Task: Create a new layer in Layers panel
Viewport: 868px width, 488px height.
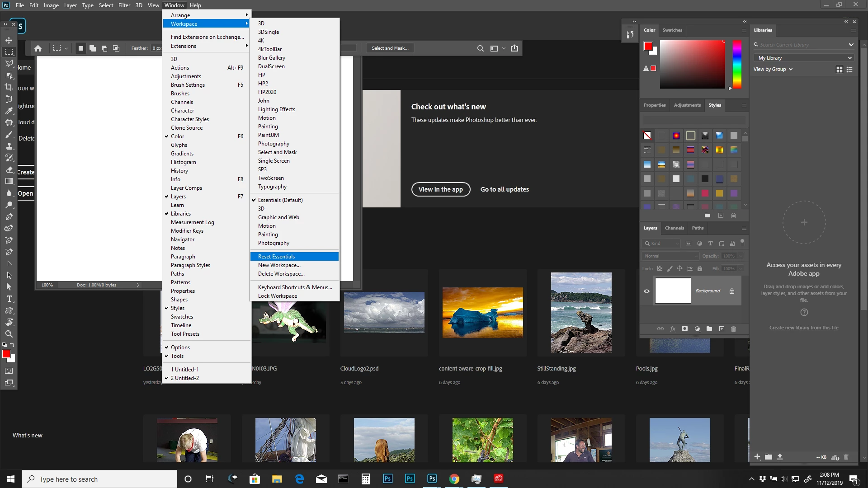Action: pyautogui.click(x=722, y=329)
